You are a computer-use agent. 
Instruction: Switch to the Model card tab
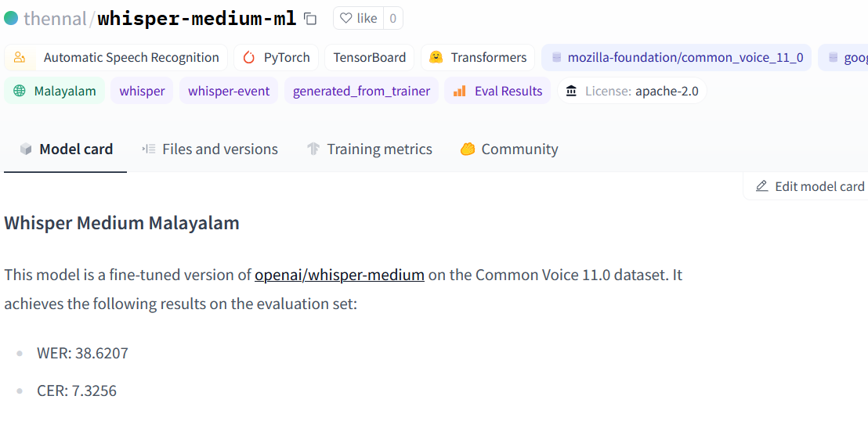coord(66,149)
